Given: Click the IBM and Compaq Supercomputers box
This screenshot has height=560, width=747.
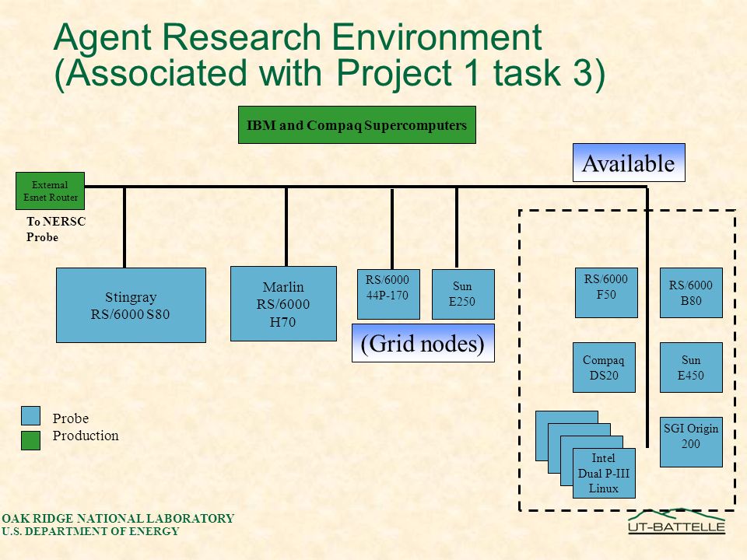Looking at the screenshot, I should click(x=357, y=124).
